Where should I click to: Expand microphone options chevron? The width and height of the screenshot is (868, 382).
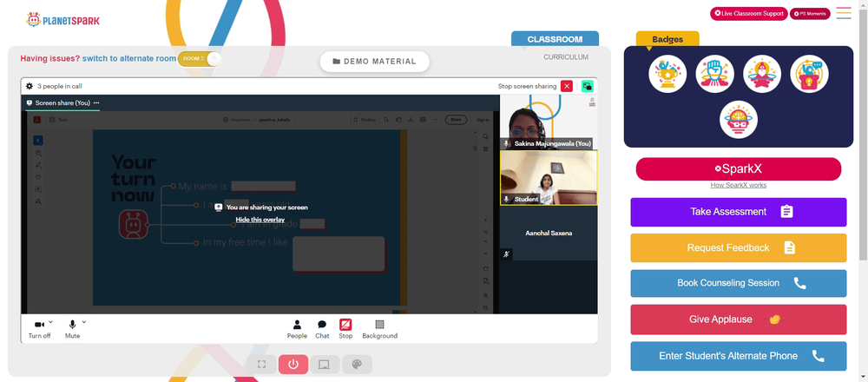84,321
